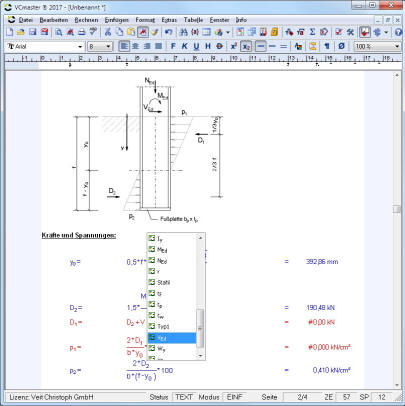Toggle subscript x₂ formatting
Screen dimensions: 405x406
246,46
